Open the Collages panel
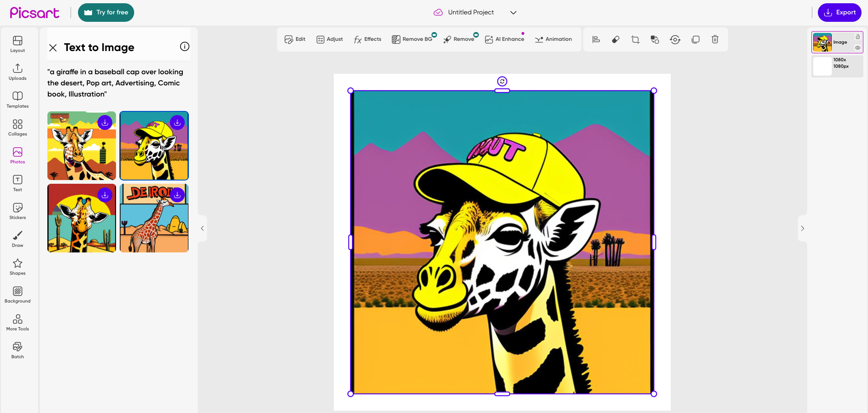Screen dimensions: 868x413 [x=18, y=128]
